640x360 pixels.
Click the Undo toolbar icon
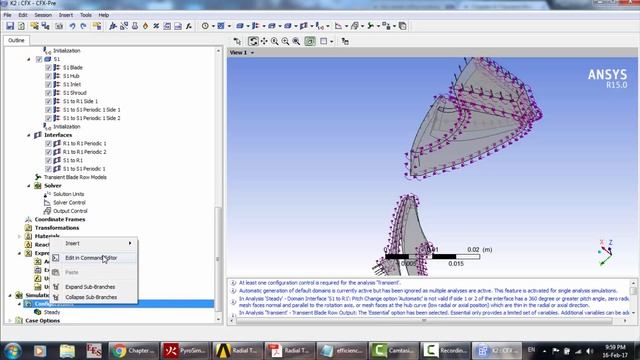point(72,26)
